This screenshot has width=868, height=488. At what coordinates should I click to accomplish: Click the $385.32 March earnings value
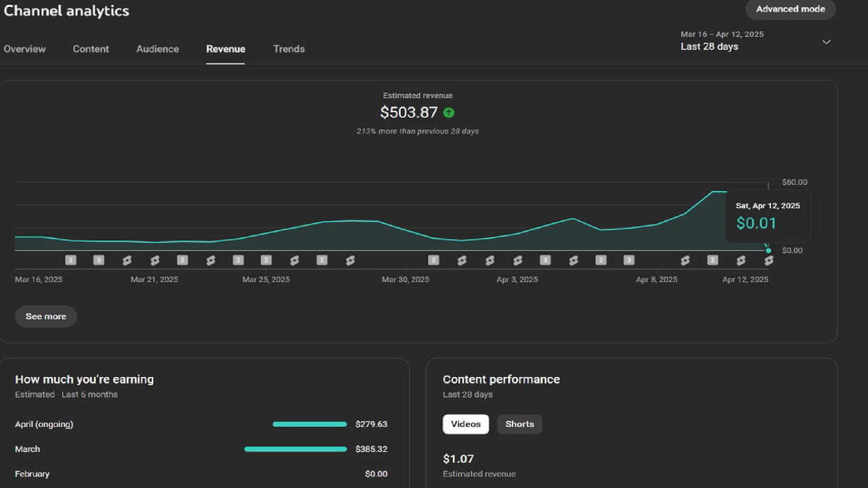pos(371,449)
